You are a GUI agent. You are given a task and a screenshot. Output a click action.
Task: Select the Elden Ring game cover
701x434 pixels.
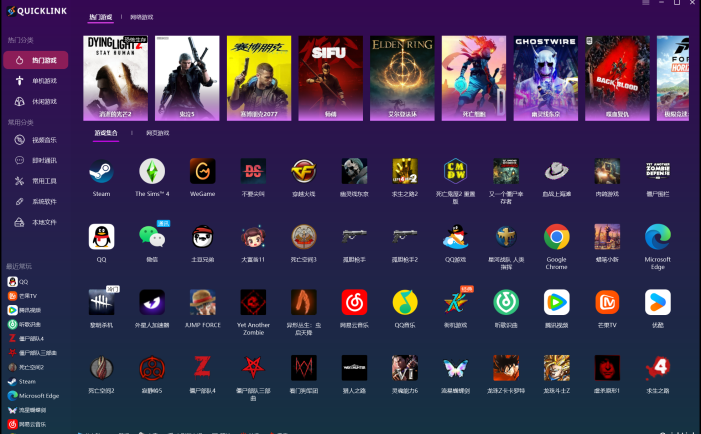tap(401, 78)
